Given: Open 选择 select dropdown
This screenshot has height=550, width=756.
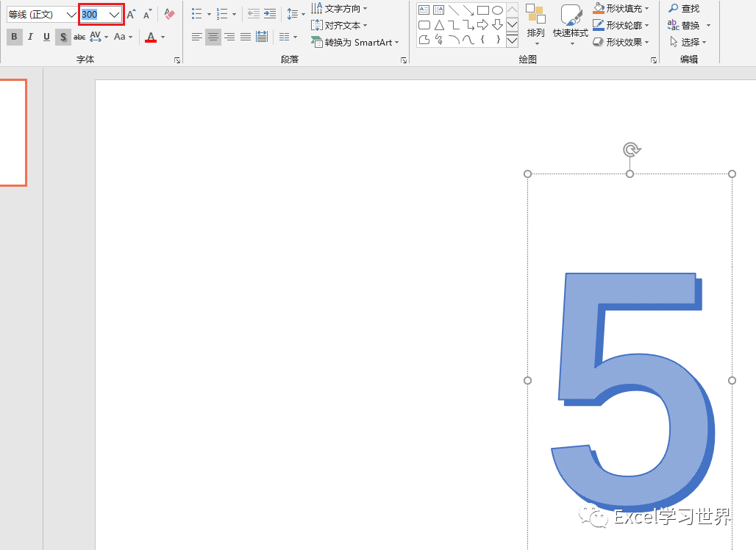Looking at the screenshot, I should [x=688, y=43].
